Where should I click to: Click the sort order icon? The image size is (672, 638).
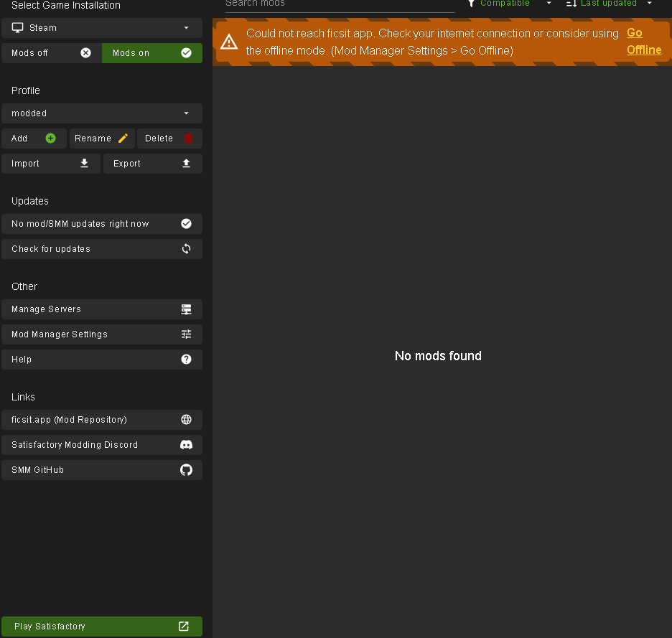point(571,4)
